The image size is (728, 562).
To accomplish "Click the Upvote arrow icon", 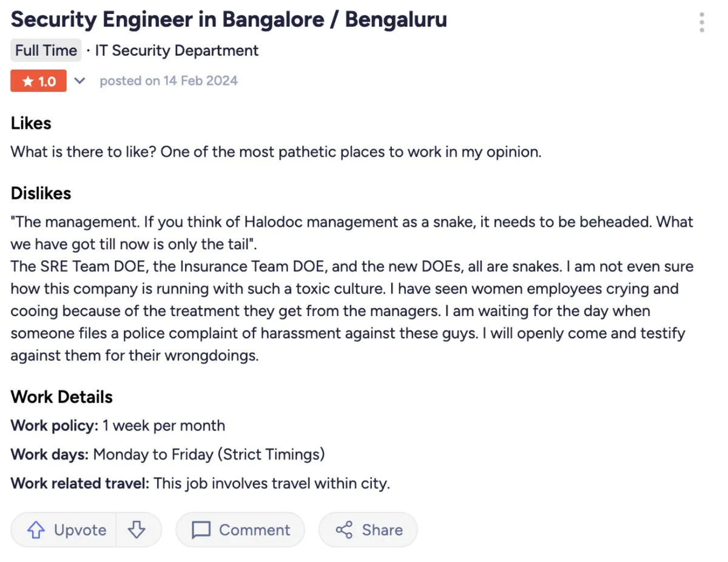I will (x=36, y=530).
